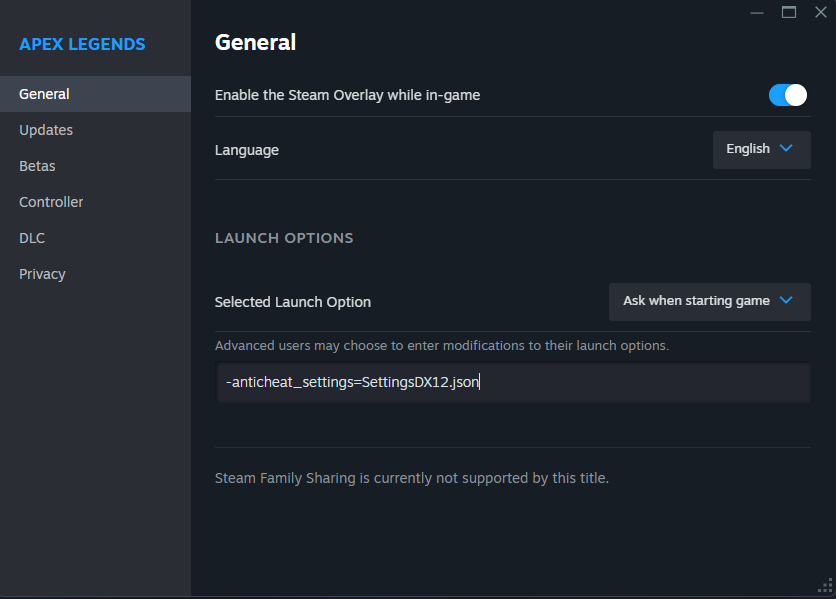Screen dimensions: 836x599
Task: Click the LAUNCH OPTIONS section header
Action: 284,238
